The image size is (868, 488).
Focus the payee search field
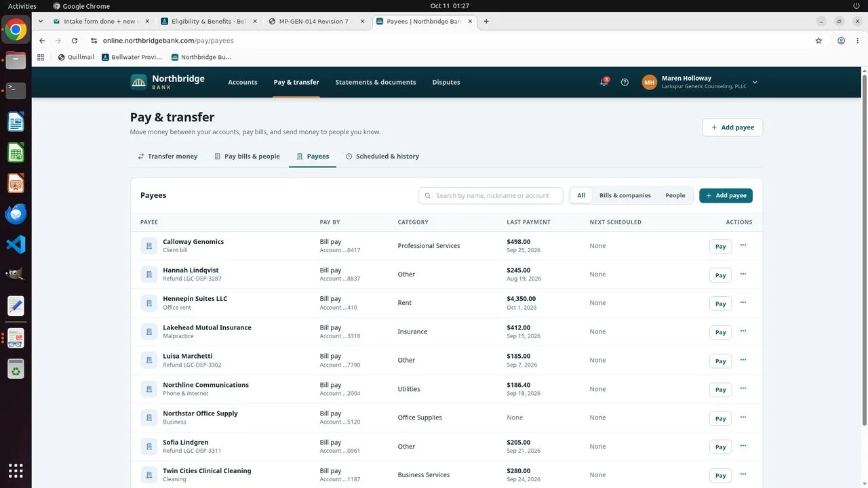pos(491,195)
